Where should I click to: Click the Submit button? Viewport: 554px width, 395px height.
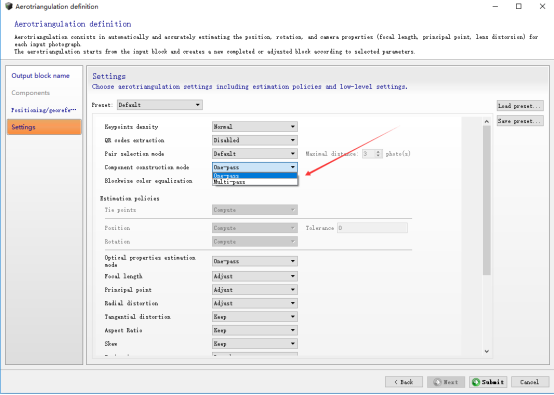tap(488, 382)
